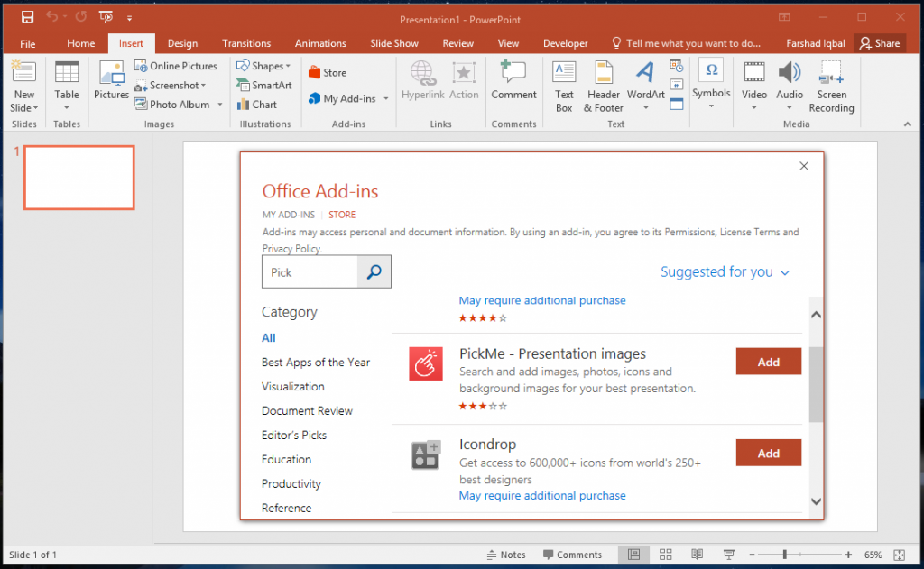The image size is (924, 569).
Task: Open the File tab
Action: point(28,43)
